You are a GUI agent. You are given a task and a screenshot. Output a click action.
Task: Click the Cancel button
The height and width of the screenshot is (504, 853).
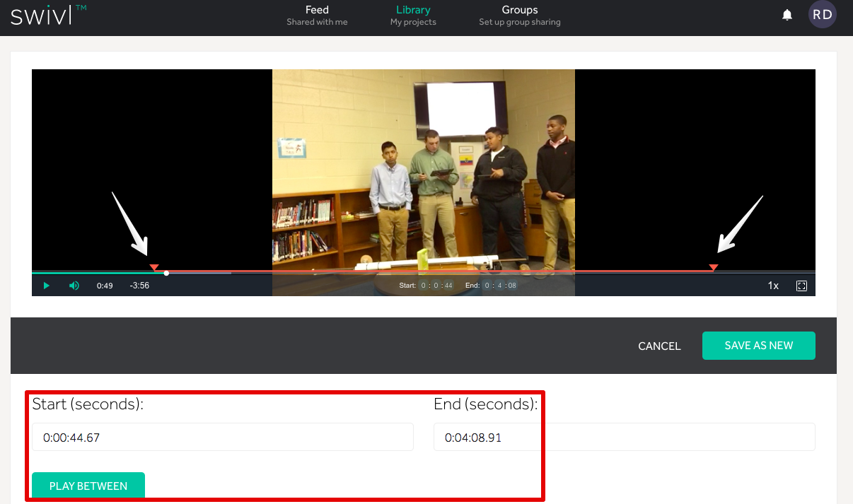[x=658, y=346]
